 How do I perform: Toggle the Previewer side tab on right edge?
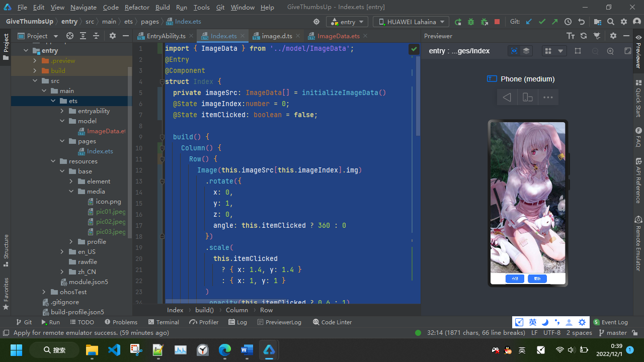pyautogui.click(x=638, y=51)
